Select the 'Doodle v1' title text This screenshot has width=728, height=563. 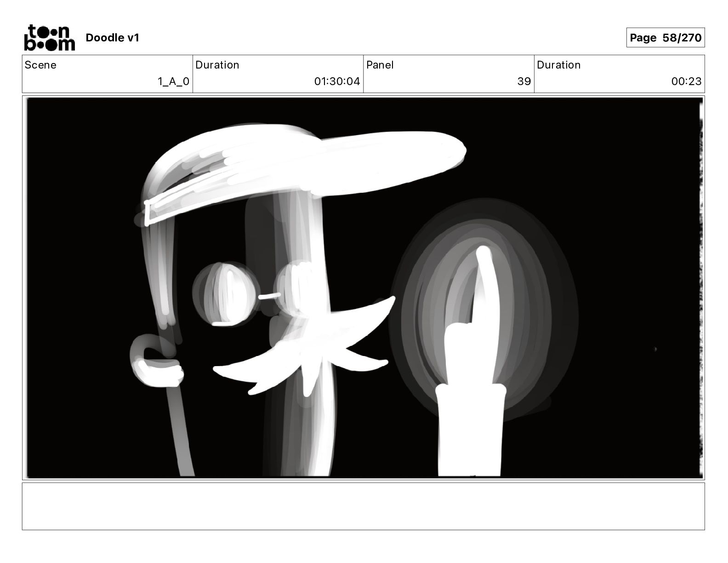pyautogui.click(x=112, y=38)
